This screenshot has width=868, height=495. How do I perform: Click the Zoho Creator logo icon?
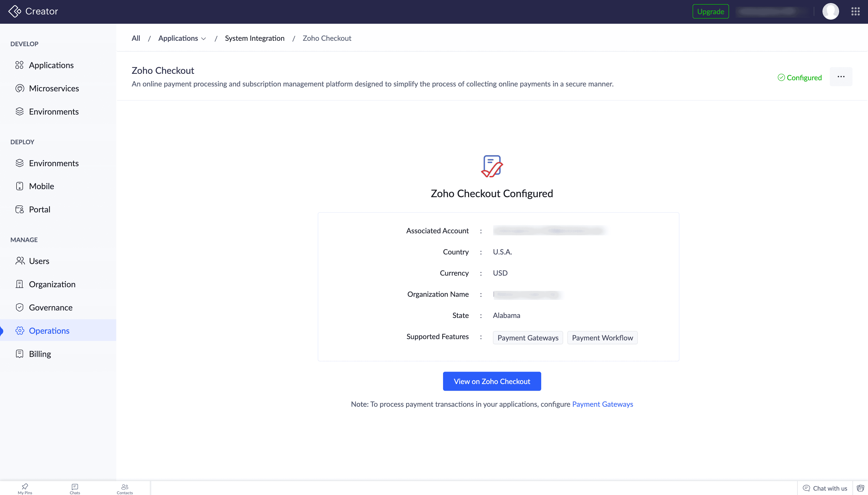15,11
